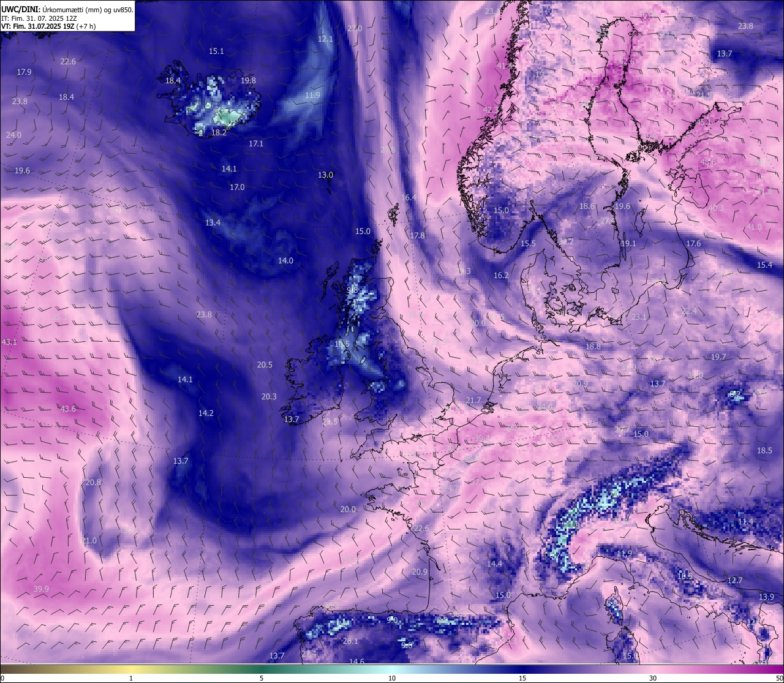Image resolution: width=784 pixels, height=683 pixels.
Task: Click the value '17.8' east of Shetland
Action: coord(417,236)
